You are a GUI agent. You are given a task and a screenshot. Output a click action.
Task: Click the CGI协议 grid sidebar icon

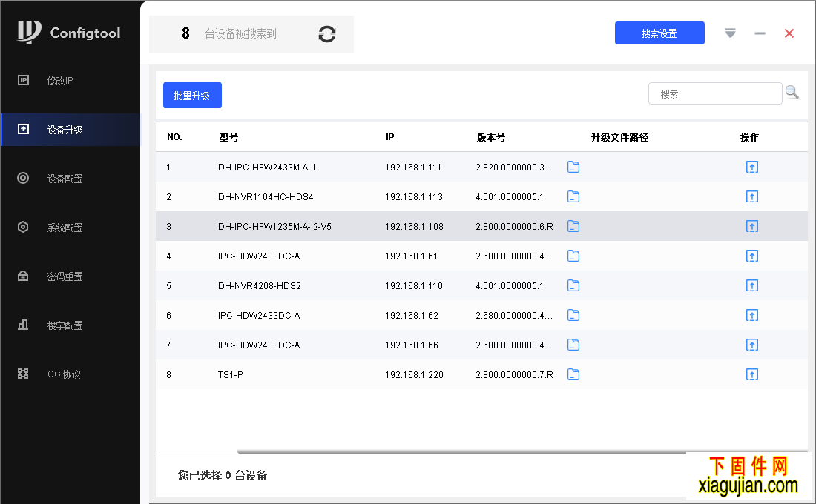[23, 374]
